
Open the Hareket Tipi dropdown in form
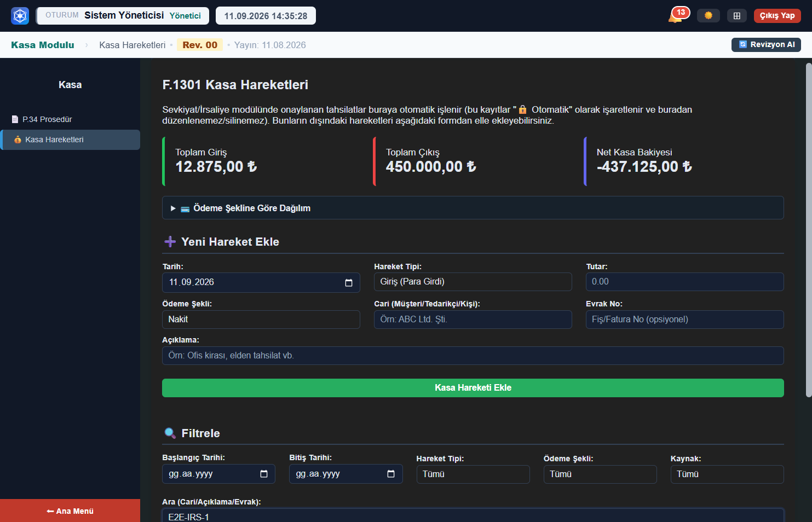tap(473, 282)
